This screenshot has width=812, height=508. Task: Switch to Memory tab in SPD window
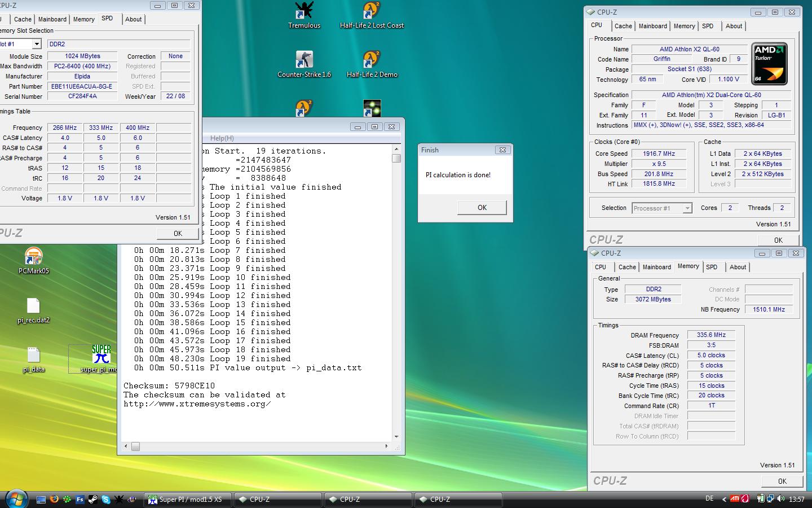(83, 19)
